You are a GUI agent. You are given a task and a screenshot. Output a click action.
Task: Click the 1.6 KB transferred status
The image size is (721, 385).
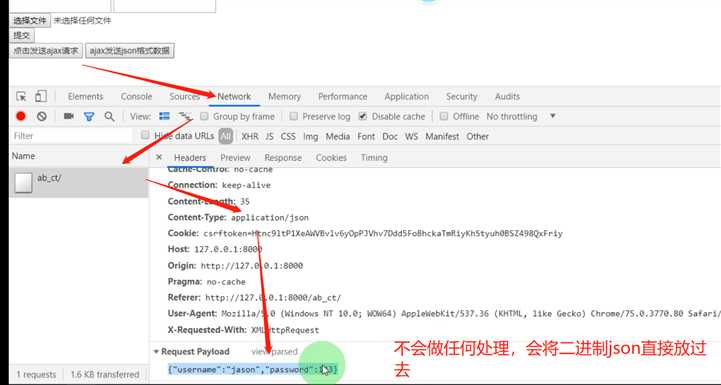coord(104,374)
